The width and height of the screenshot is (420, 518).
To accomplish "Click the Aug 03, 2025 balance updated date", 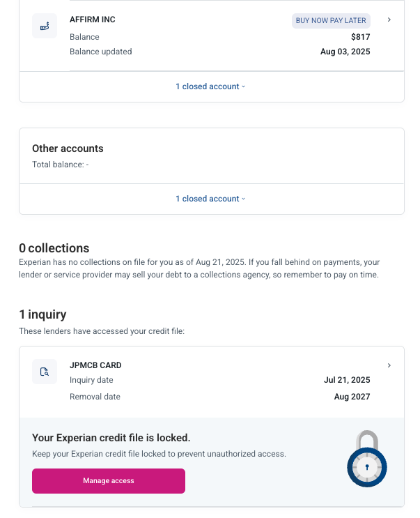I will click(x=345, y=52).
